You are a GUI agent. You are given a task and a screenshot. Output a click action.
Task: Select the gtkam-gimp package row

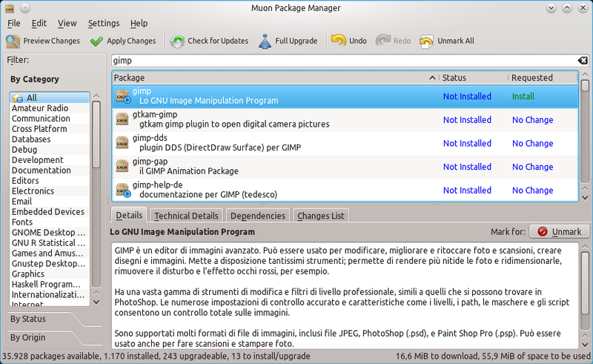(296, 119)
